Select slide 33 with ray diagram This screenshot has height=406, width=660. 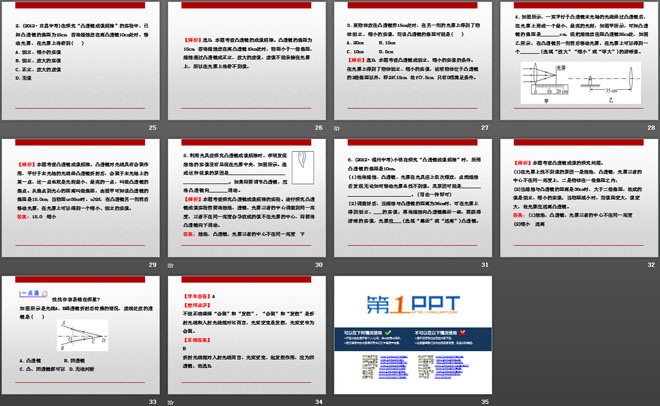click(x=80, y=335)
